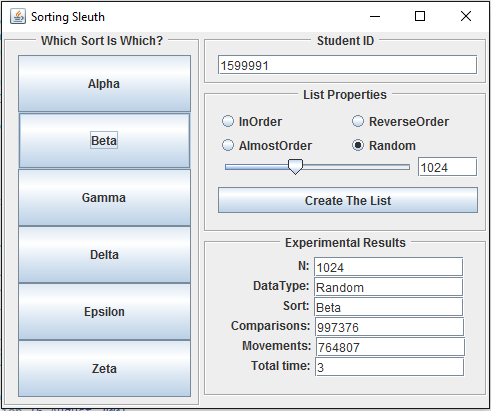Click the Java icon in title bar
This screenshot has width=491, height=411.
18,16
